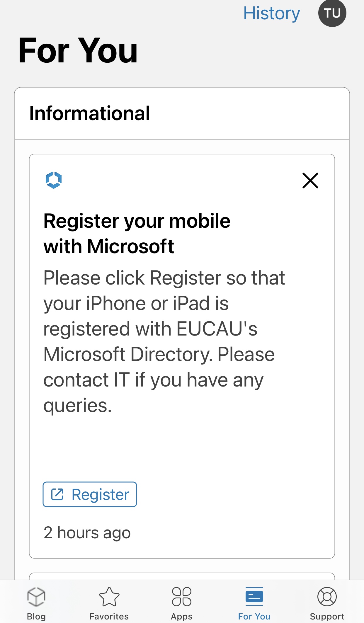
Task: Open the TU profile avatar
Action: point(332,13)
